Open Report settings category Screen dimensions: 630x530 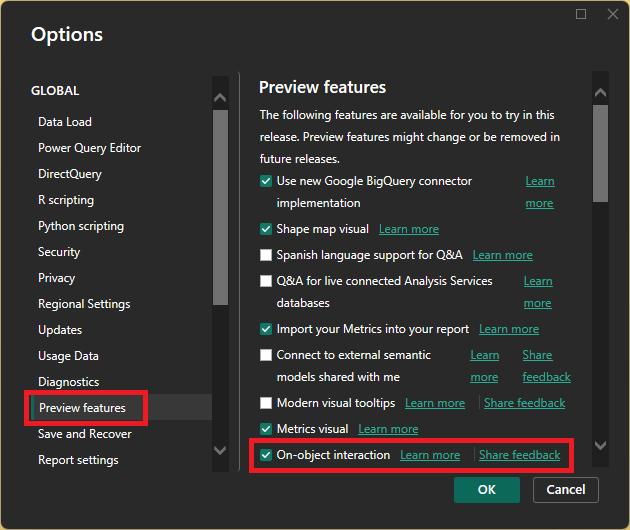(78, 460)
